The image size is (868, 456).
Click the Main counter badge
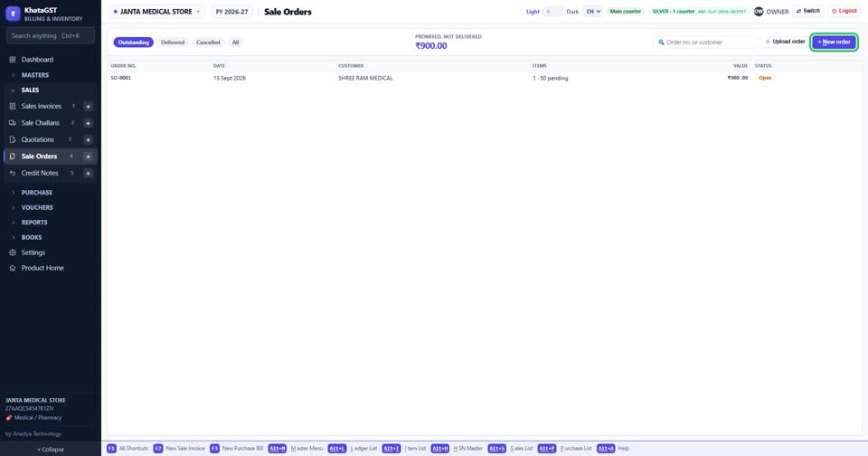click(x=626, y=12)
